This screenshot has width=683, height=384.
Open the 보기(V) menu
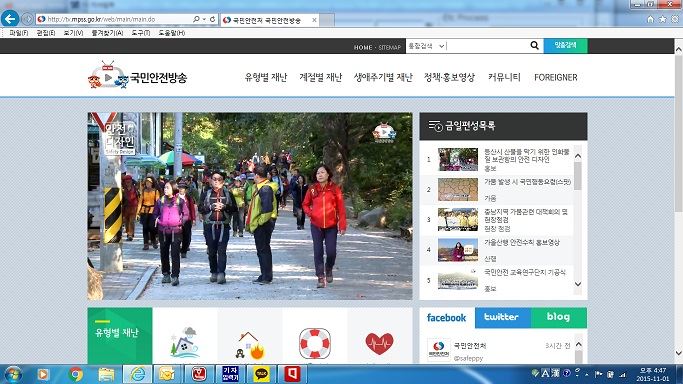(x=73, y=33)
